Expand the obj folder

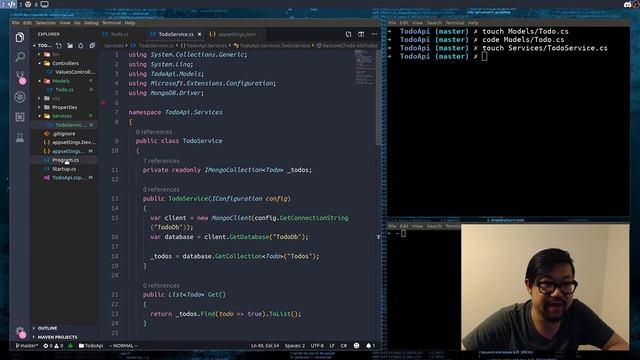coord(39,98)
